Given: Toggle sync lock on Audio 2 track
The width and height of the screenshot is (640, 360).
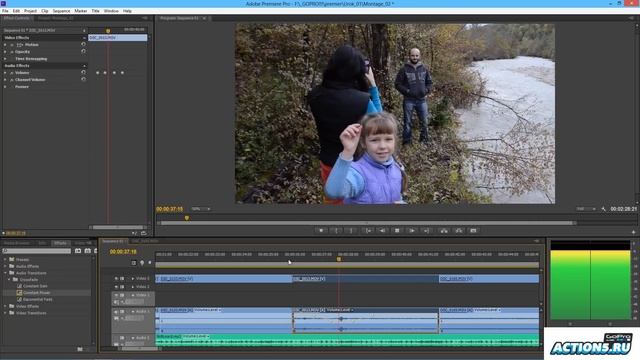Looking at the screenshot, I should point(122,338).
